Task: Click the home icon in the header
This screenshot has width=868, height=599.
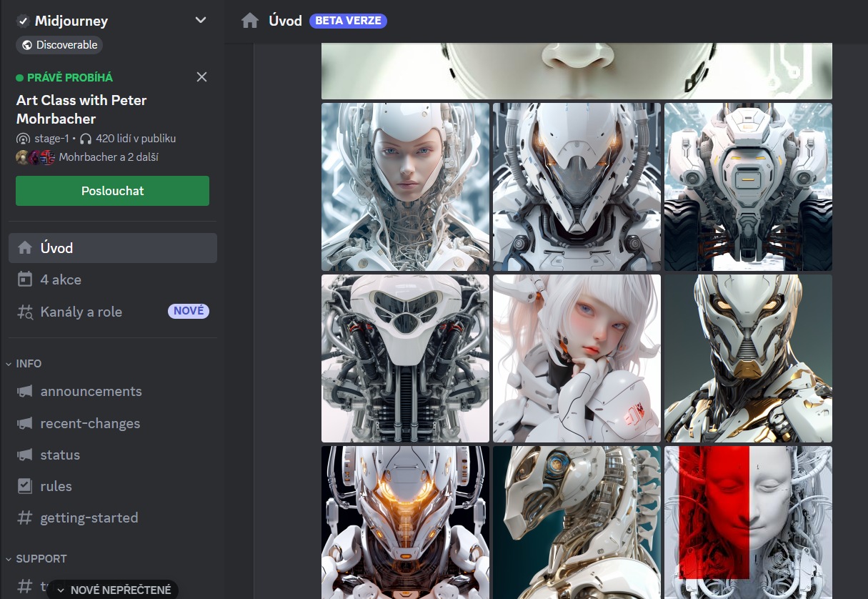Action: point(250,21)
